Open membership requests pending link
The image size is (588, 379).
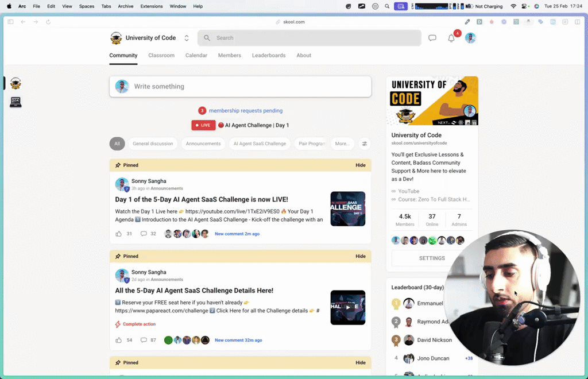click(x=246, y=111)
